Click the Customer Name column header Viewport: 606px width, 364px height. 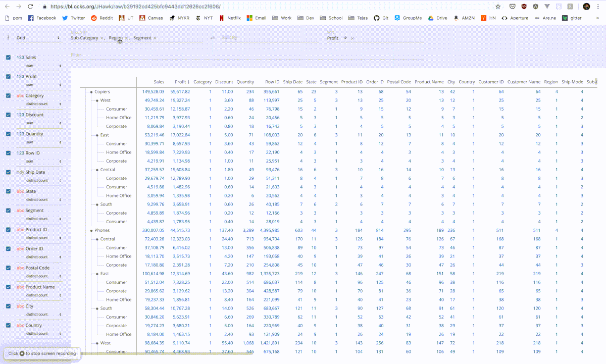pyautogui.click(x=524, y=82)
